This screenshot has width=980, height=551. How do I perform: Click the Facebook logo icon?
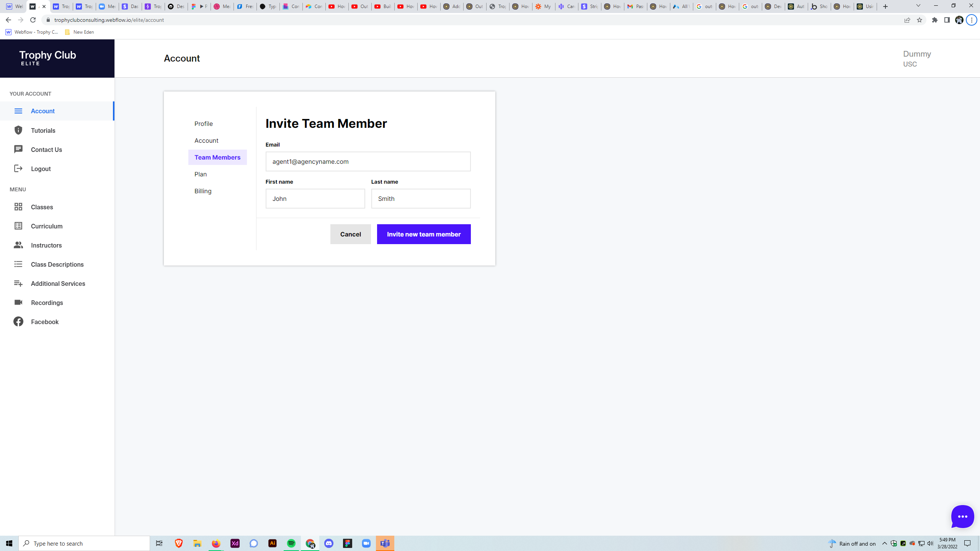pos(18,321)
